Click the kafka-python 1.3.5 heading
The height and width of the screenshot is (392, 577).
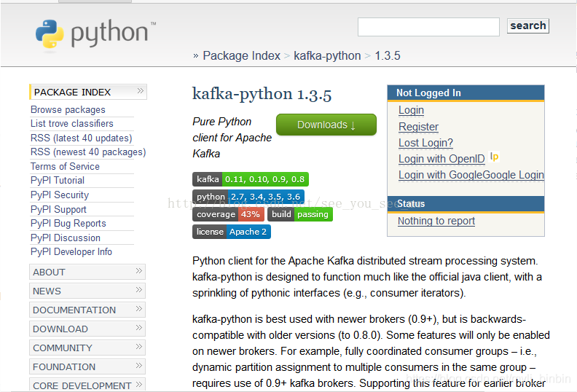click(x=262, y=94)
